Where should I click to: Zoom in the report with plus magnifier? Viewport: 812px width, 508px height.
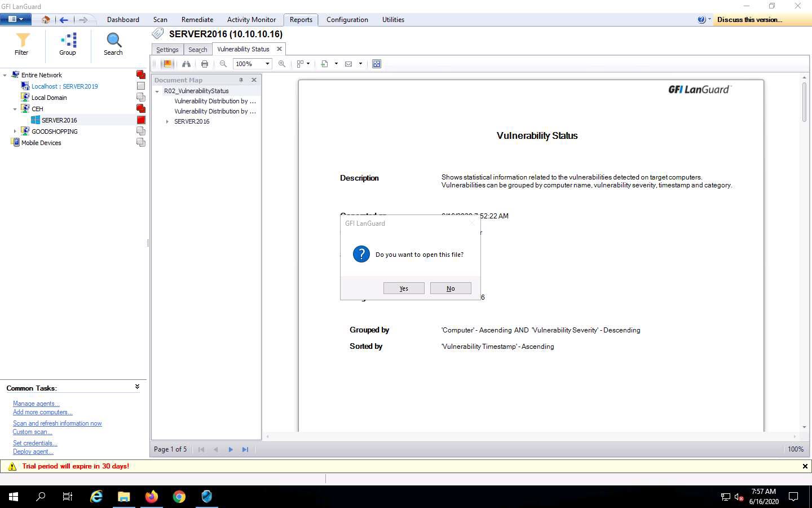(x=282, y=64)
